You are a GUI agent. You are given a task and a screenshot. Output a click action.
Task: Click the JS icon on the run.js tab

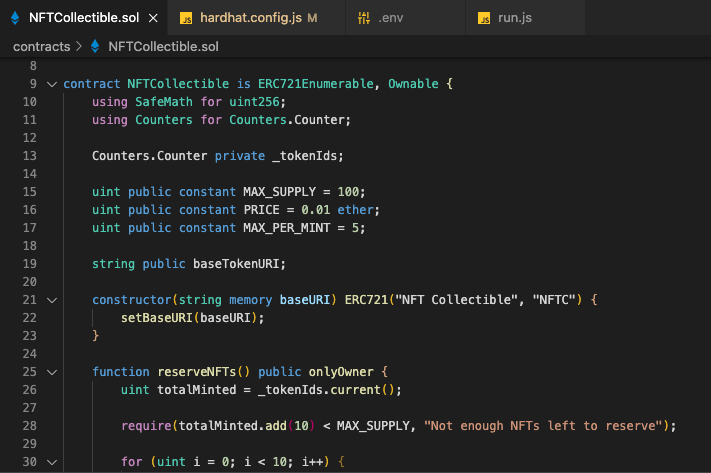[484, 18]
